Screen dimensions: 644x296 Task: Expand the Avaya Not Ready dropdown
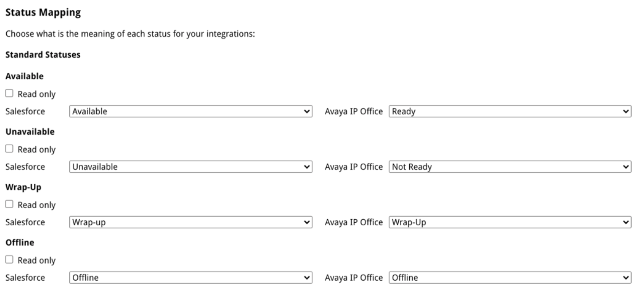(510, 167)
